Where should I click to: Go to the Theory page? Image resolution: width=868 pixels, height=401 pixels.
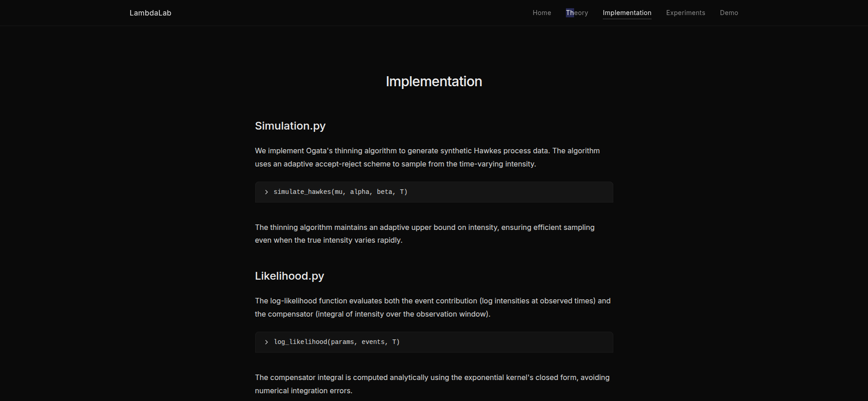tap(577, 13)
